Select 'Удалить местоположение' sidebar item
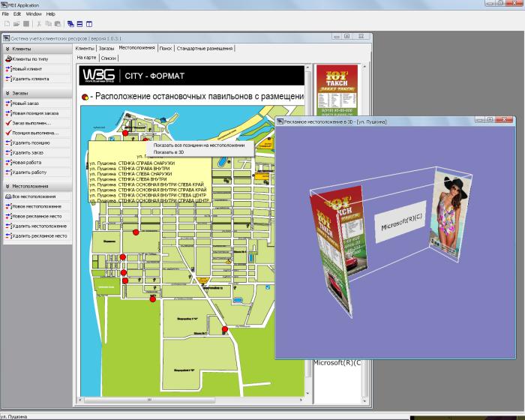Screen dimensions: 525x420 coord(37,226)
